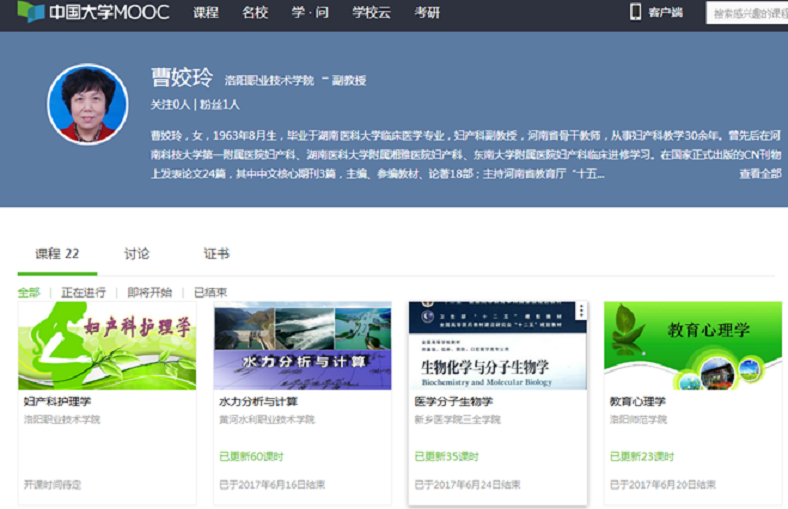788x509 pixels.
Task: Filter courses by 已结束
Action: point(210,293)
